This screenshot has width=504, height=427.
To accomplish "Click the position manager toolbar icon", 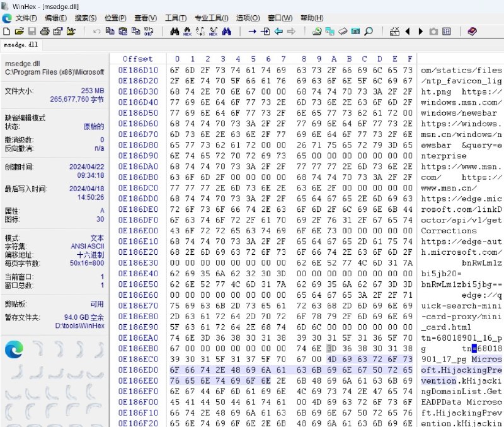I will click(394, 31).
